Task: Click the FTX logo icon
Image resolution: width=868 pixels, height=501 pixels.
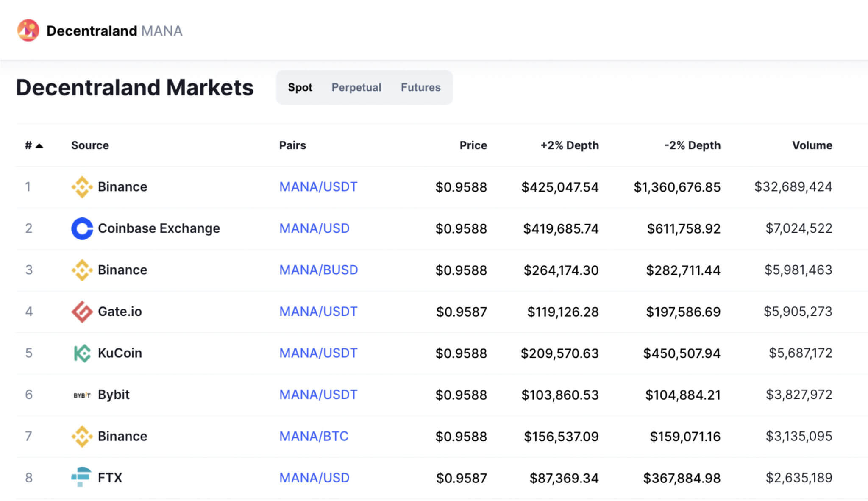Action: tap(81, 477)
